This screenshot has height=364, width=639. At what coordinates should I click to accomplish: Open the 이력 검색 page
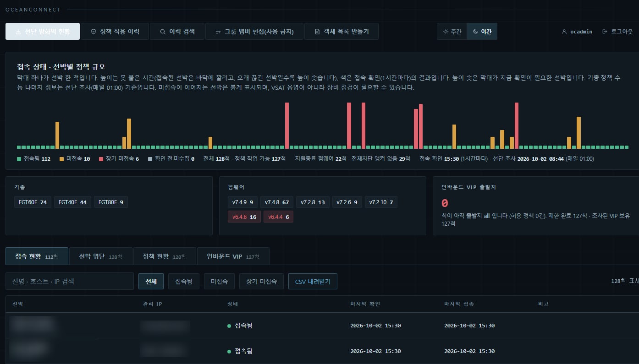click(x=177, y=32)
